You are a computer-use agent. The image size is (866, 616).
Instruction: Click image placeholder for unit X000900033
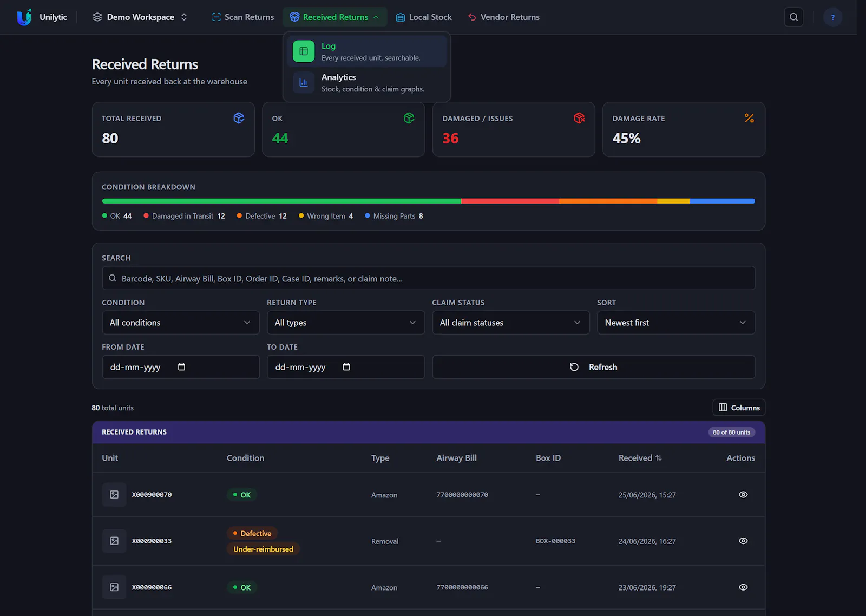point(114,541)
